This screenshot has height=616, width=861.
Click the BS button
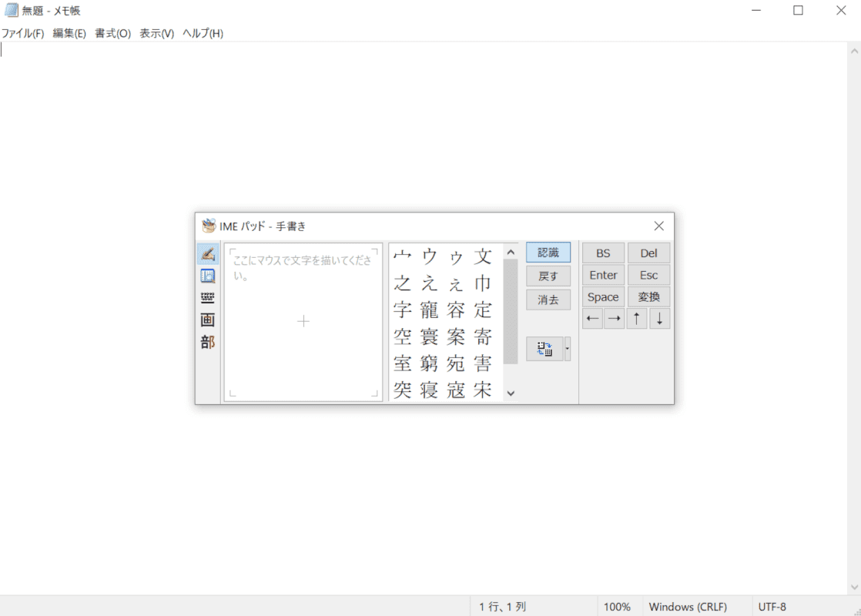[x=603, y=253]
